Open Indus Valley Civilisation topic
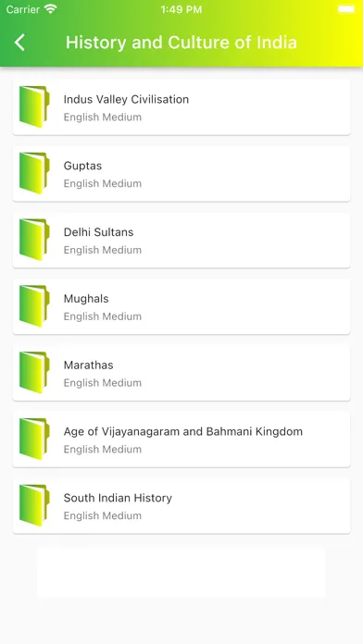The image size is (363, 644). click(126, 99)
